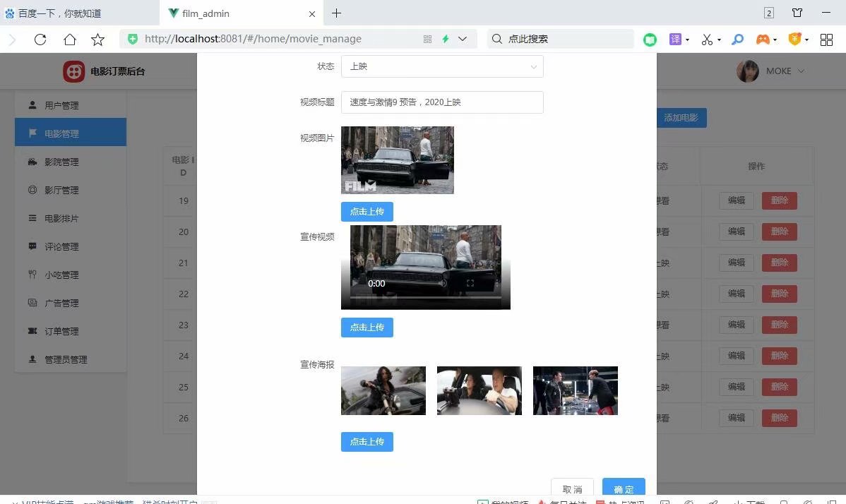Open the orange gamepad games icon
This screenshot has width=846, height=504.
coord(763,40)
